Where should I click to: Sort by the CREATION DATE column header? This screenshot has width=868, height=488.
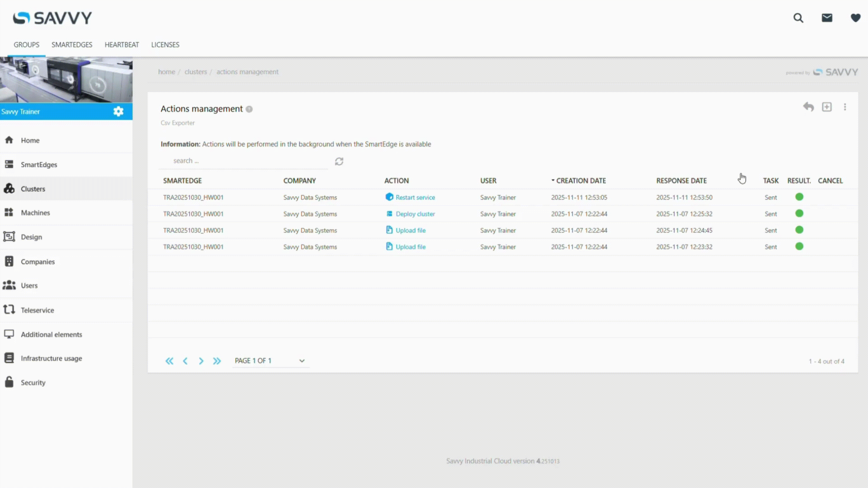(x=580, y=181)
